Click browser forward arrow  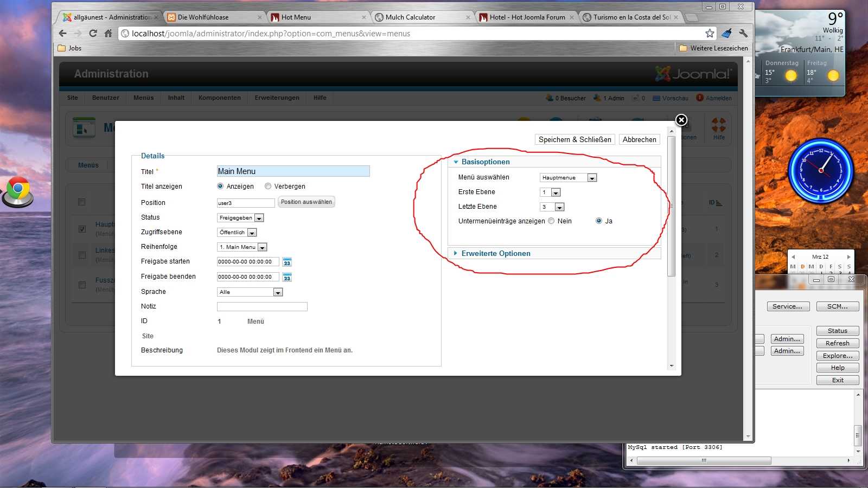pos(78,33)
